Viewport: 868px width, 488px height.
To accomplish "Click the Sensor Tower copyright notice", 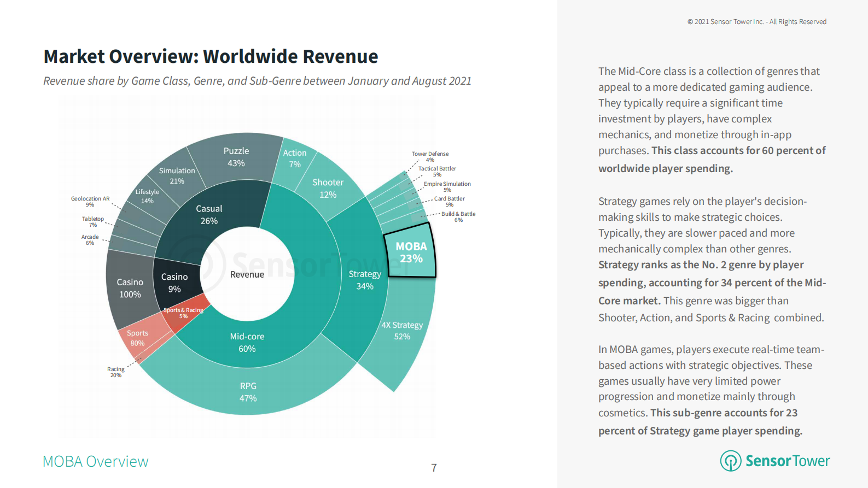I will (756, 22).
